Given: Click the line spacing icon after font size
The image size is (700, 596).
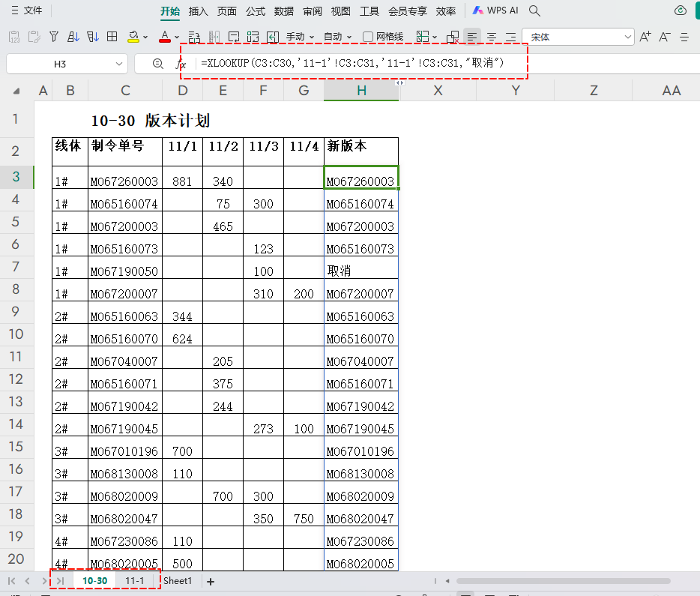Looking at the screenshot, I should (684, 37).
